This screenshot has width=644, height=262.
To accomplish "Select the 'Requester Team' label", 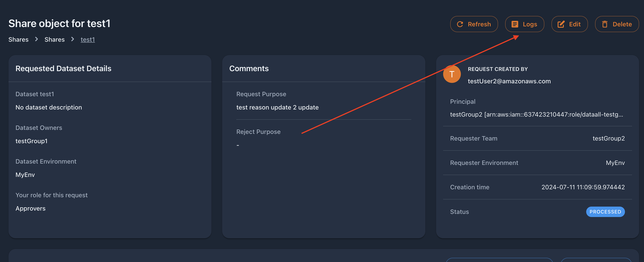I will [x=474, y=138].
